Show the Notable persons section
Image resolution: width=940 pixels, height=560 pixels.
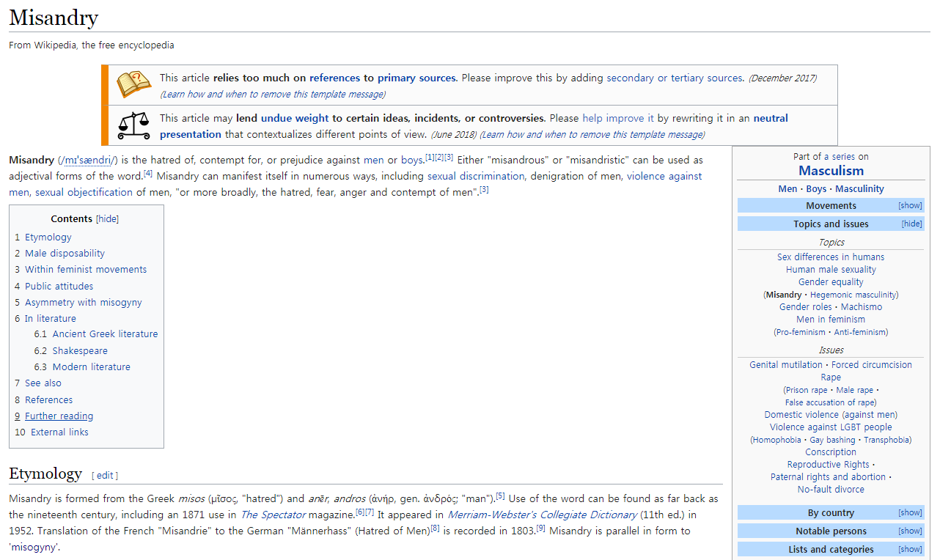pos(910,531)
